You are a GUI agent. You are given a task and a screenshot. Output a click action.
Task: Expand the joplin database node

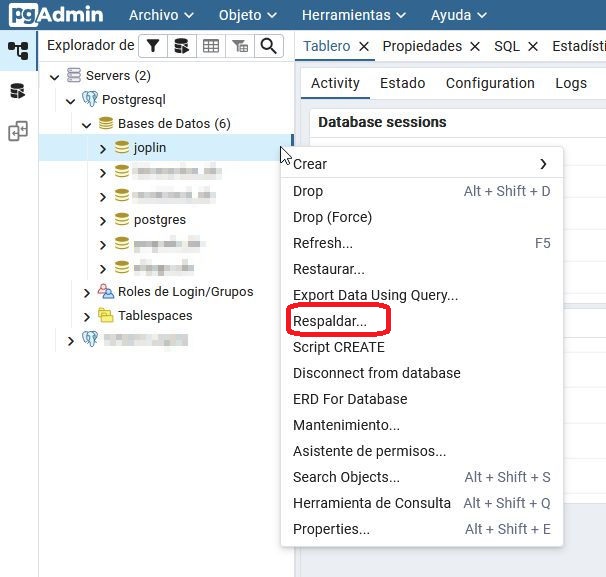click(102, 148)
